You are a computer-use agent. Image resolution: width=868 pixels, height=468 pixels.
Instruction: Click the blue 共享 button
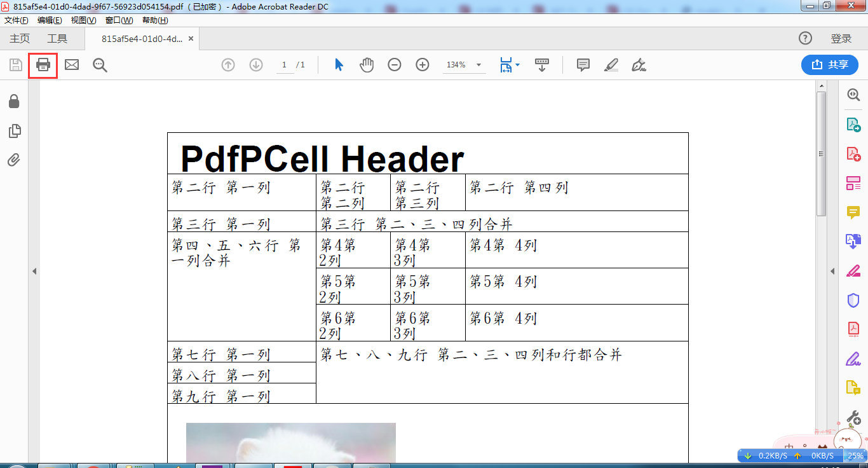(x=829, y=64)
